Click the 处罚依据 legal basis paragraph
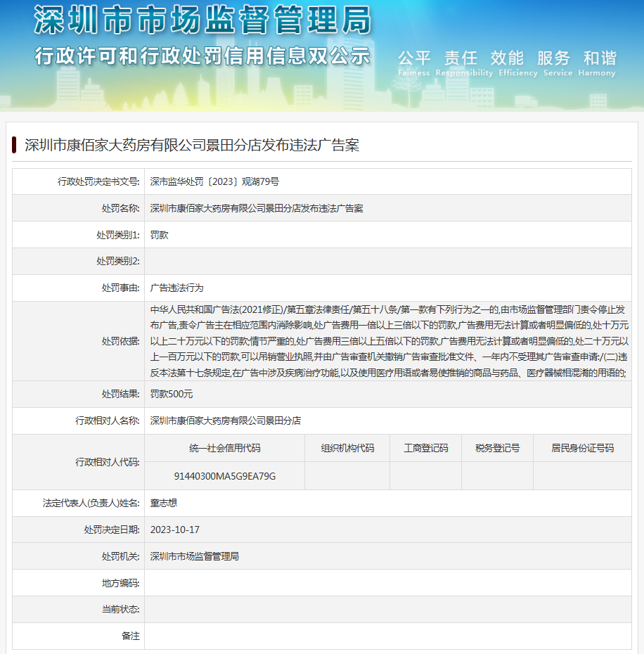 pyautogui.click(x=389, y=341)
